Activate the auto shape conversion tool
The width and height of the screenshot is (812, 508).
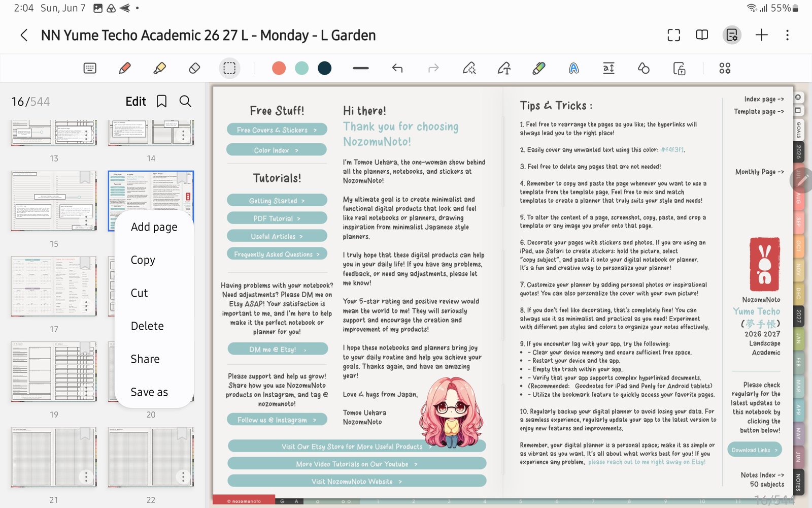point(504,68)
